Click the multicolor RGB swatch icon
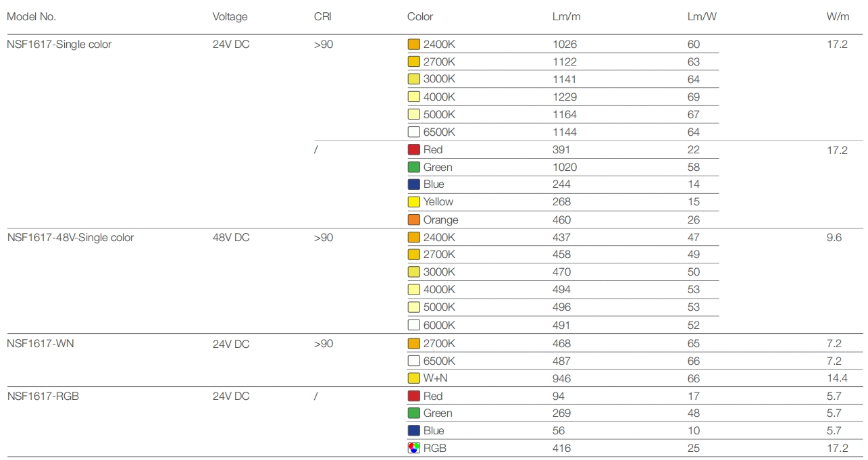868x460 pixels. coord(414,448)
